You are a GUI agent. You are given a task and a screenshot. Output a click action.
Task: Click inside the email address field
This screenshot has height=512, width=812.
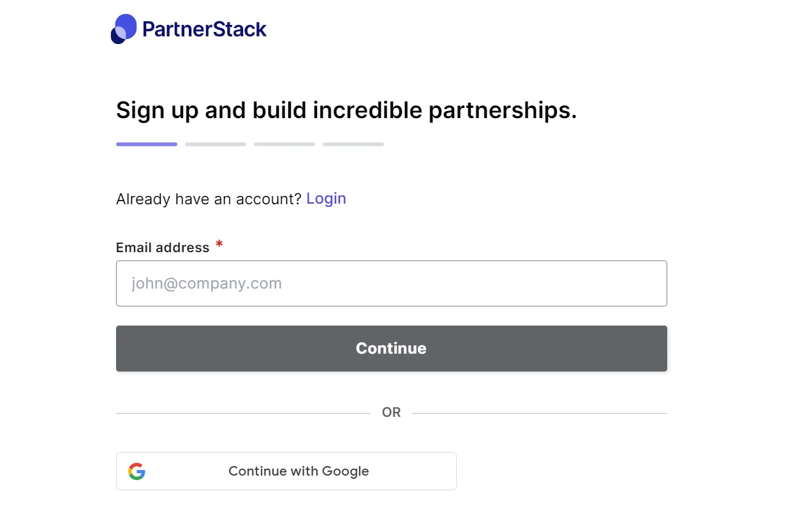click(391, 283)
